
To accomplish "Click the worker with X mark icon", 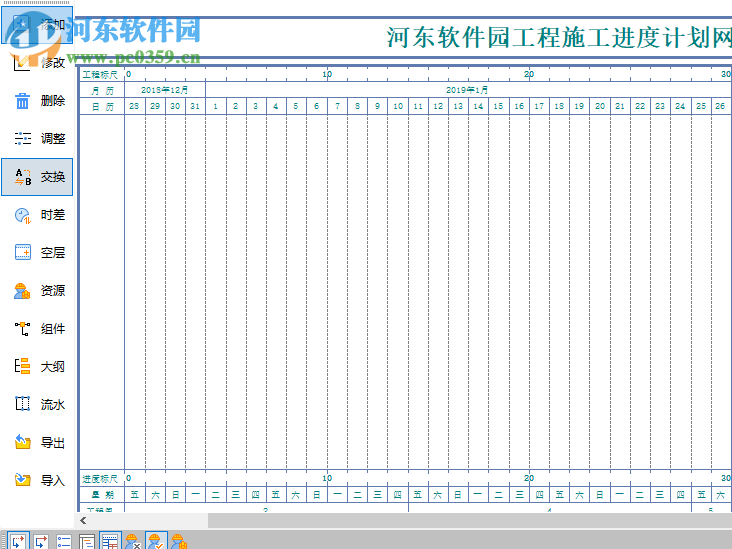I will click(x=133, y=541).
